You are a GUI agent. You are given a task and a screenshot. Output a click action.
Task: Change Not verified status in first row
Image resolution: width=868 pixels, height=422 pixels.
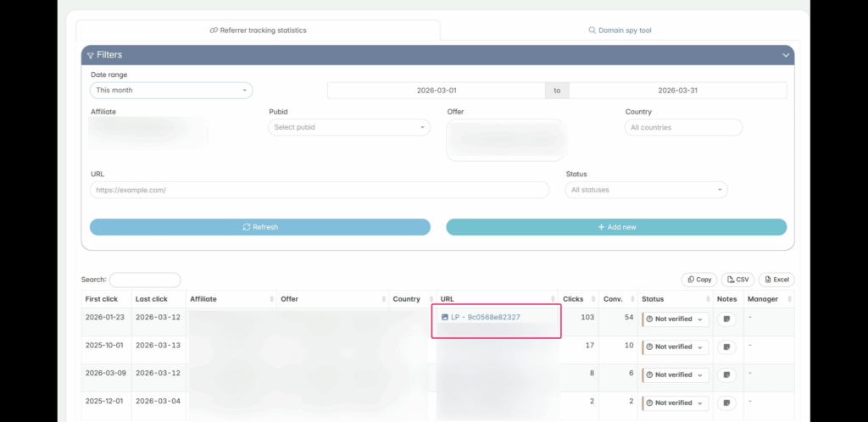coord(675,319)
